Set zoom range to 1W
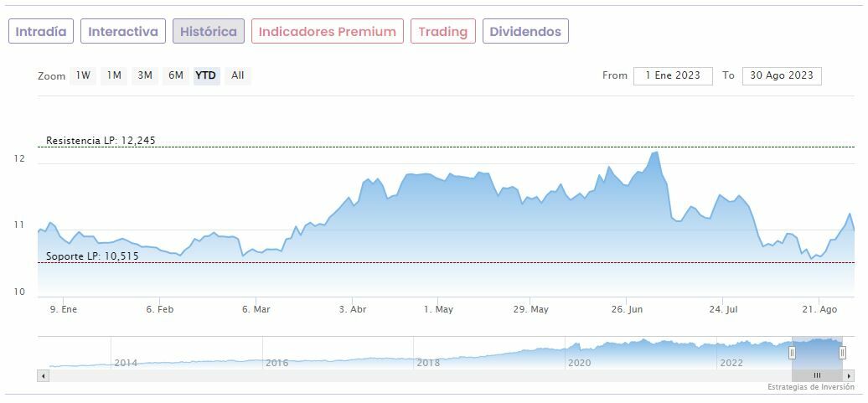The image size is (868, 403). 83,75
